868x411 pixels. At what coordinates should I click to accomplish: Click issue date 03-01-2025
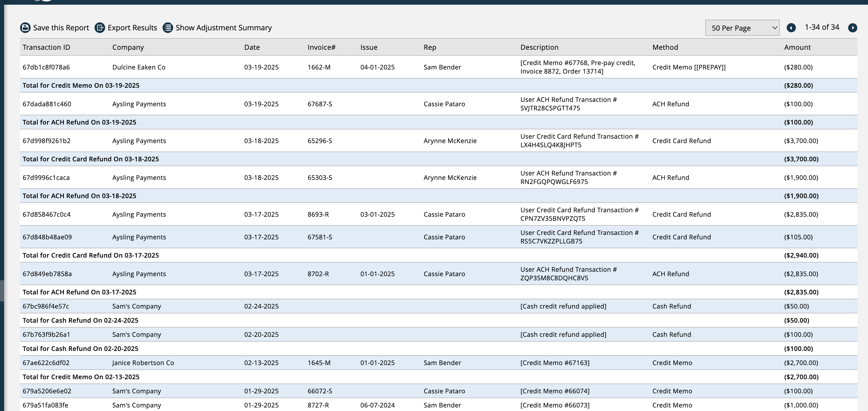click(377, 214)
